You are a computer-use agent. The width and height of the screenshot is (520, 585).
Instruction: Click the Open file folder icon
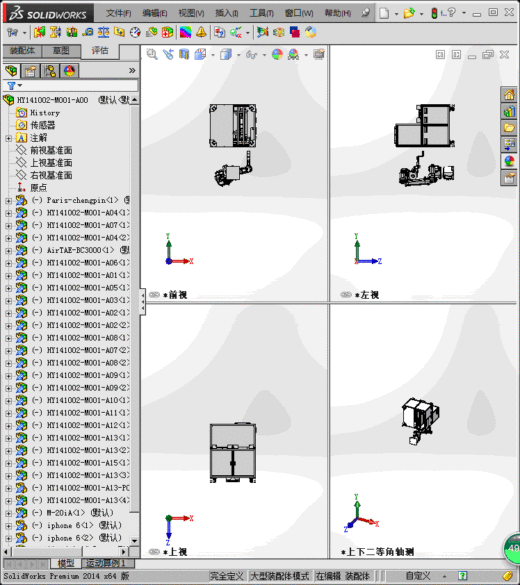tap(409, 13)
